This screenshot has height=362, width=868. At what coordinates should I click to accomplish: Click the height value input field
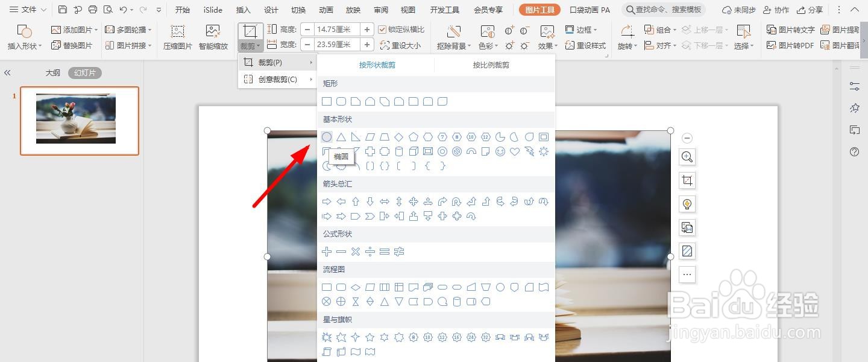click(337, 30)
